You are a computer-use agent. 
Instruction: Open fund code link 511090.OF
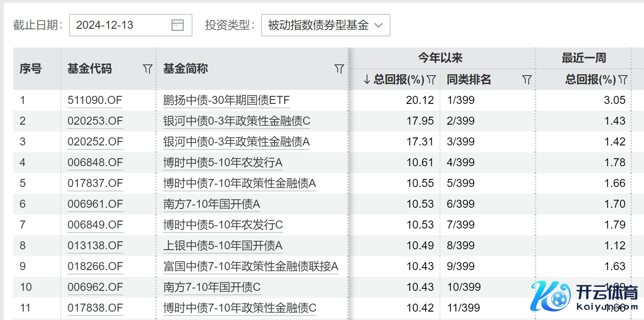coord(95,100)
